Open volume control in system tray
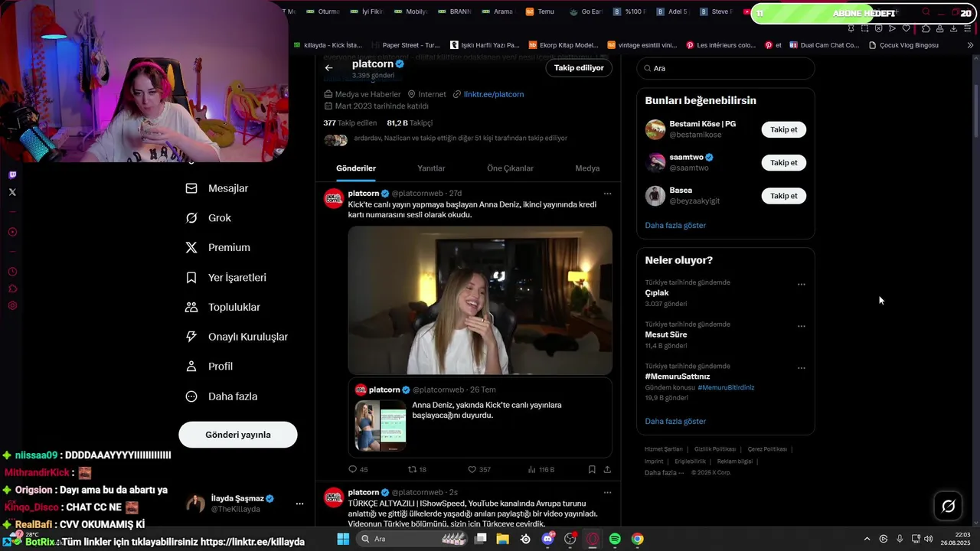Screen dimensions: 980x551 click(x=928, y=539)
